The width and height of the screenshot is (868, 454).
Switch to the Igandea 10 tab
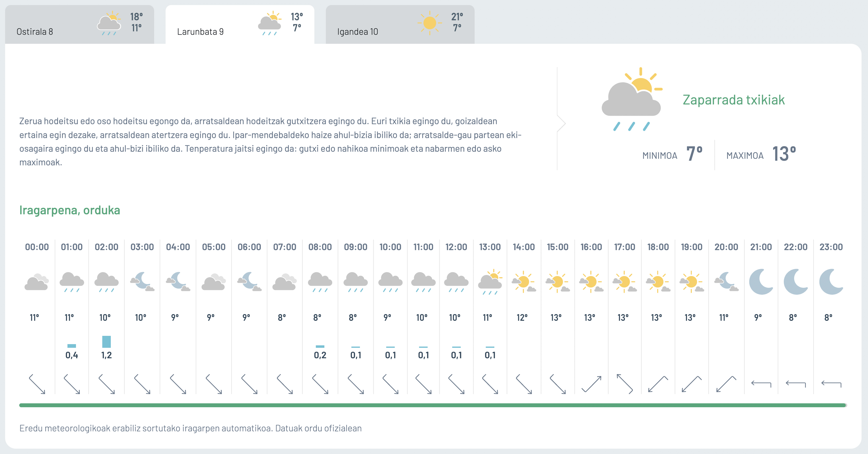(400, 24)
